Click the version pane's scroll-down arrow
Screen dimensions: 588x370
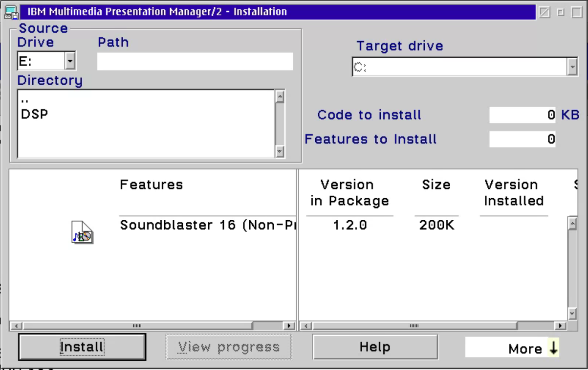point(572,314)
